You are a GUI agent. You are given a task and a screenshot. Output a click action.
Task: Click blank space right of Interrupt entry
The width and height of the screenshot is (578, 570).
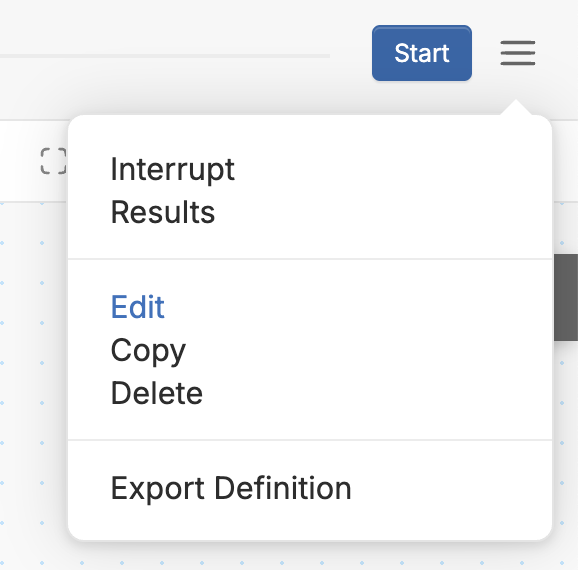coord(391,169)
